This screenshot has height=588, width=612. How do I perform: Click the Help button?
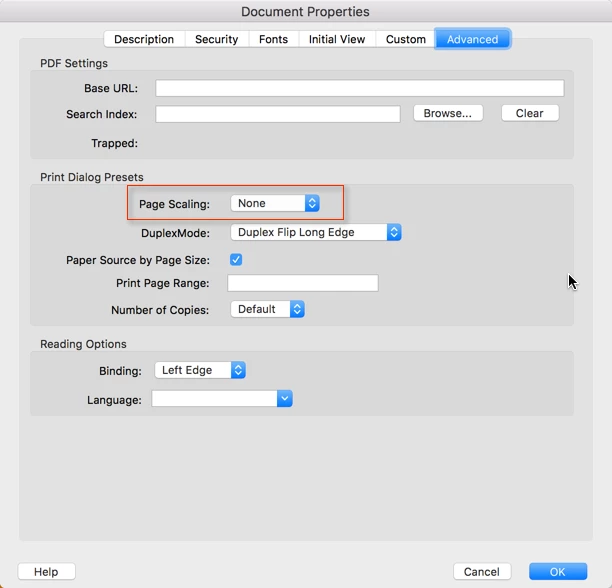[x=46, y=572]
